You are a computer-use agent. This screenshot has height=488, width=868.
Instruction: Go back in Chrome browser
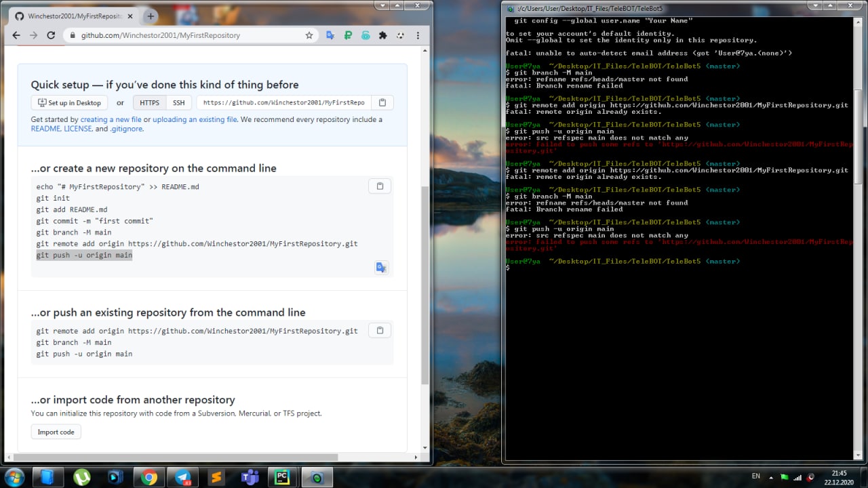[16, 35]
